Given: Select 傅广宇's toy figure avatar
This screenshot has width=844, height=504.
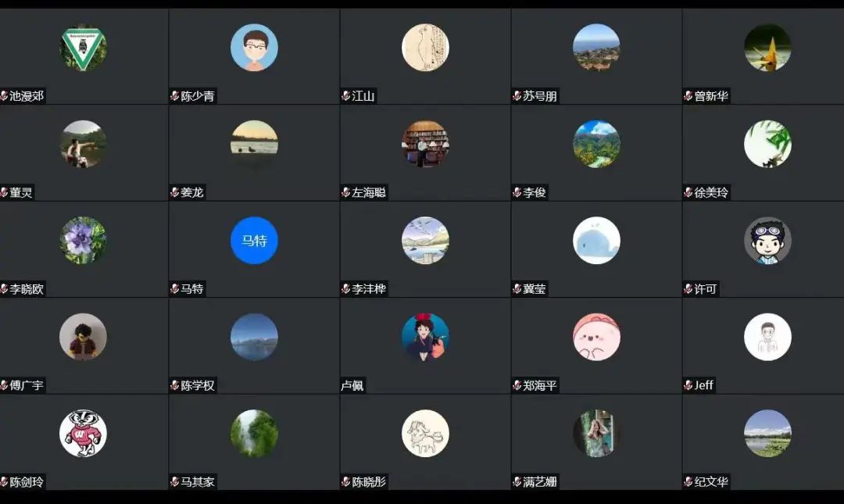Looking at the screenshot, I should point(83,337).
